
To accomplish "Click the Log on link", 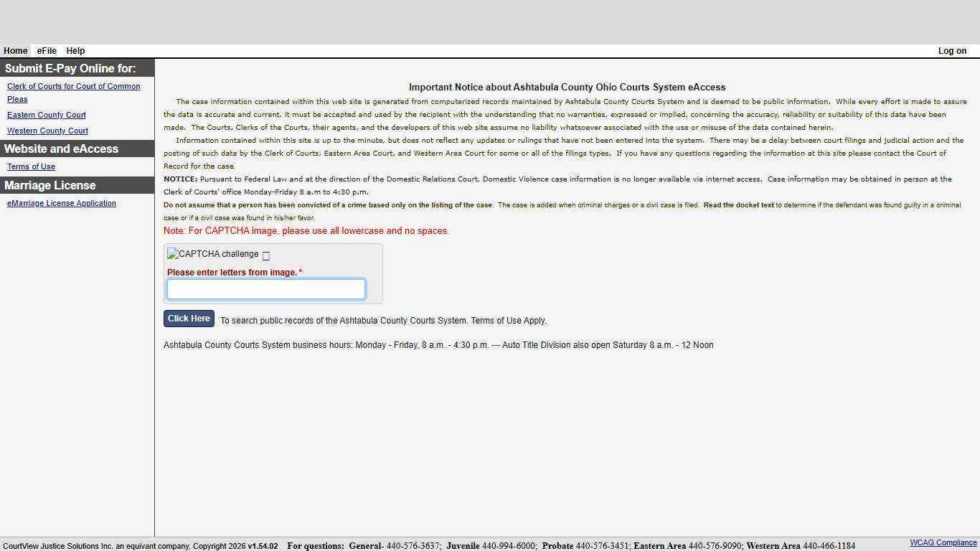I will 952,51.
